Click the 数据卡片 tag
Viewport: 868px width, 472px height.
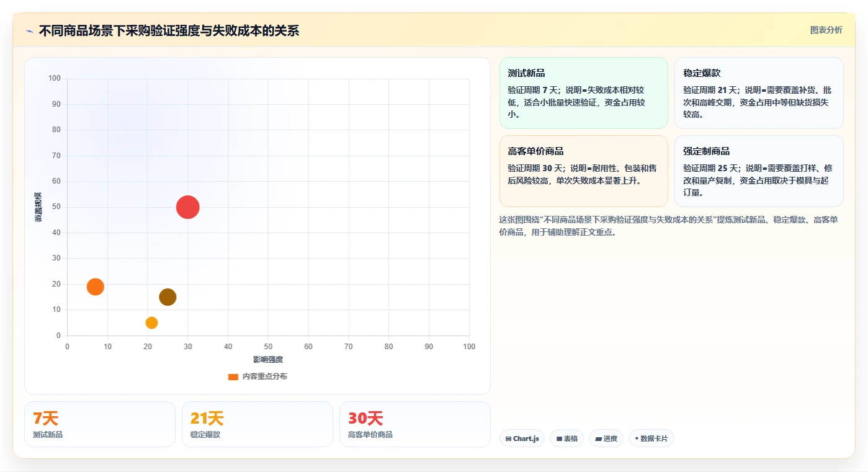click(x=651, y=439)
